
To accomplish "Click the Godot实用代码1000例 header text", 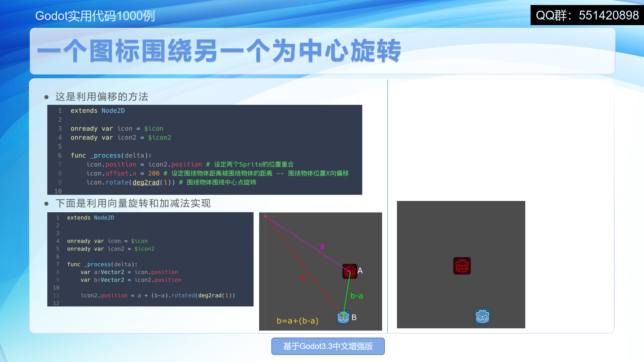I will click(x=95, y=16).
